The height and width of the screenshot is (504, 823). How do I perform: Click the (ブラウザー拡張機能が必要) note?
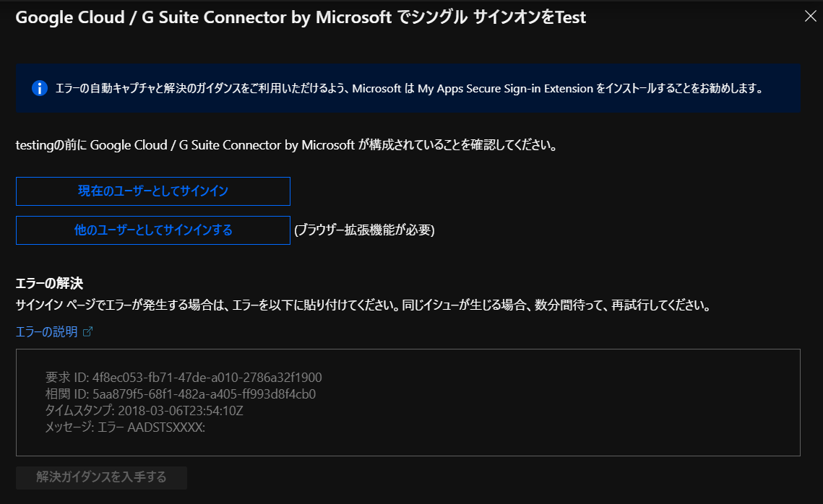pyautogui.click(x=364, y=230)
